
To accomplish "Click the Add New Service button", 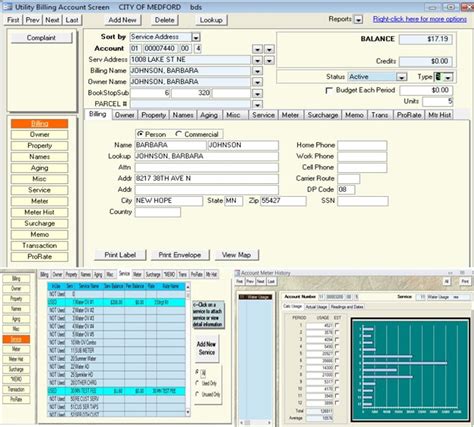I will (x=206, y=348).
